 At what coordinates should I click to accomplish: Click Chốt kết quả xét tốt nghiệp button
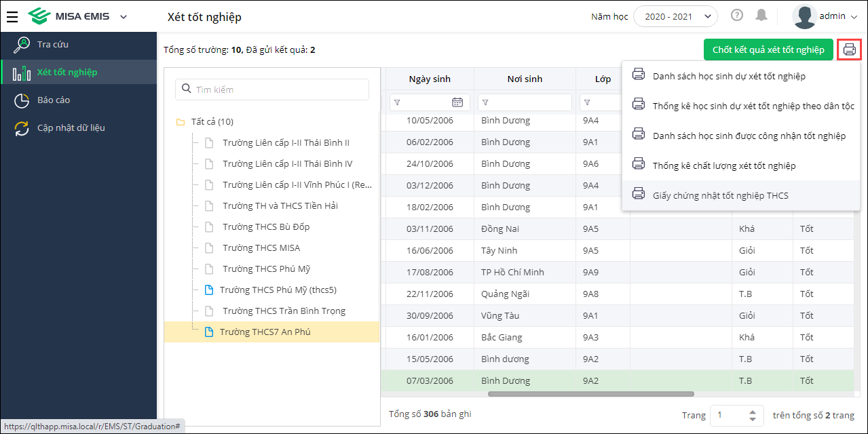pyautogui.click(x=768, y=50)
